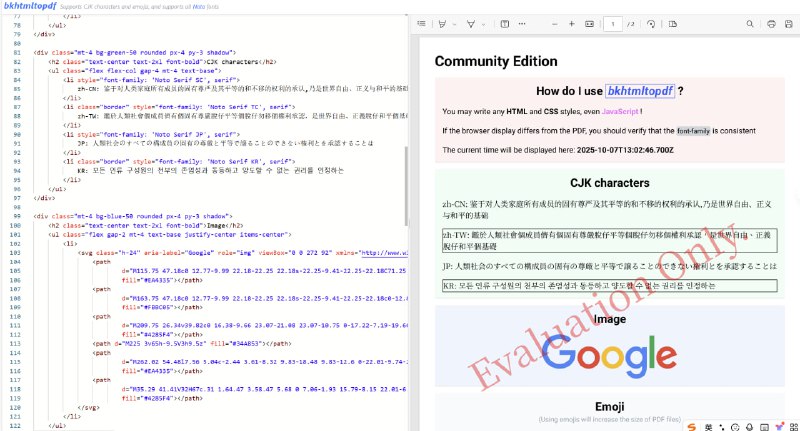Place cursor on code line 81 bg-green-50 div
The height and width of the screenshot is (431, 800).
point(135,53)
